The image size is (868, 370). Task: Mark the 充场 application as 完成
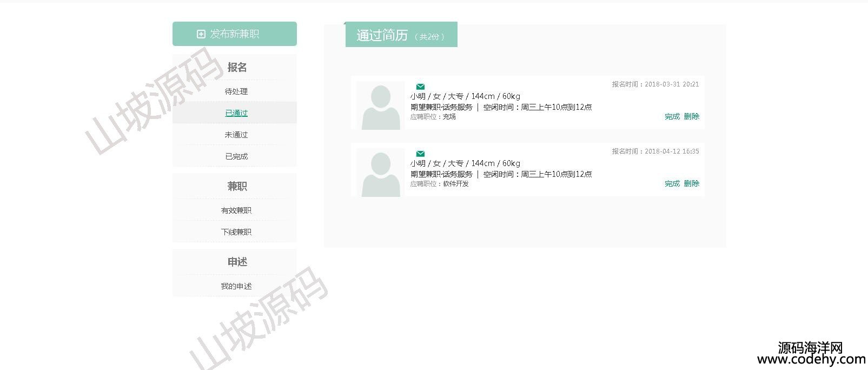672,116
